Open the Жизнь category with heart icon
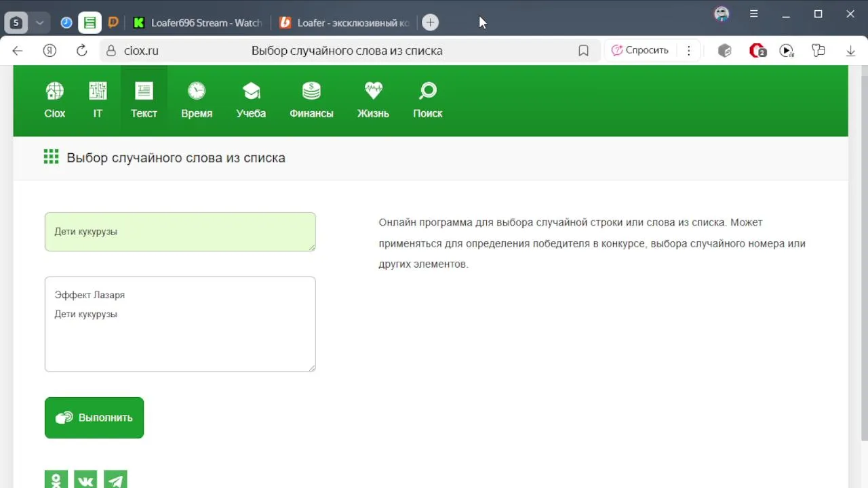Screen dimensions: 868x488 [373, 100]
